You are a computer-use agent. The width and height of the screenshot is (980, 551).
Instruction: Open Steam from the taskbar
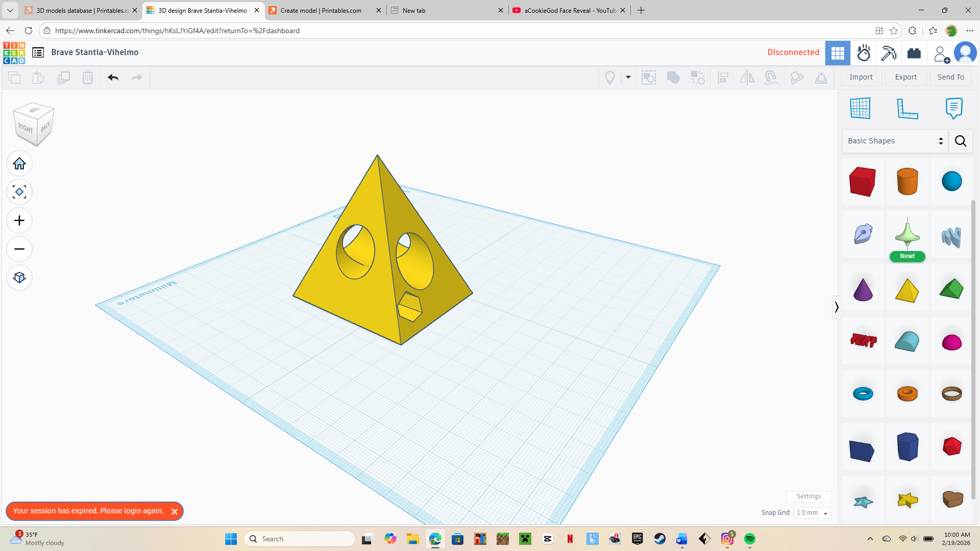660,539
